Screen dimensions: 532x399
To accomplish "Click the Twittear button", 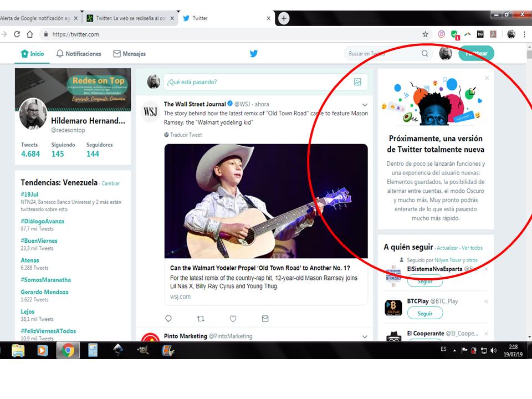I will [x=476, y=53].
